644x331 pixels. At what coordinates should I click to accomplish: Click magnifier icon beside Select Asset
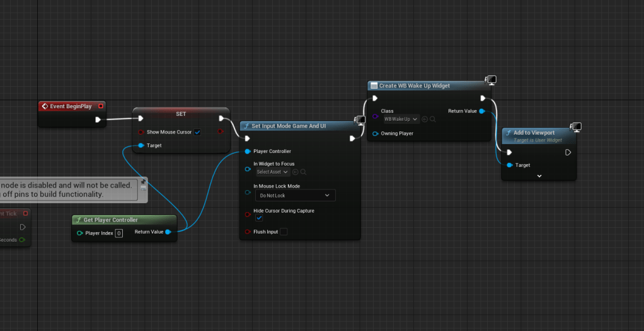click(x=304, y=172)
